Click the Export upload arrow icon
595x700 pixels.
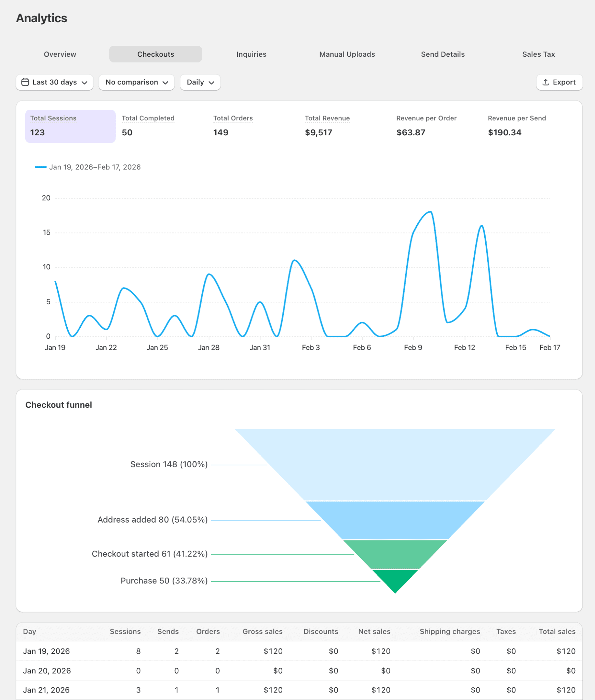(545, 82)
